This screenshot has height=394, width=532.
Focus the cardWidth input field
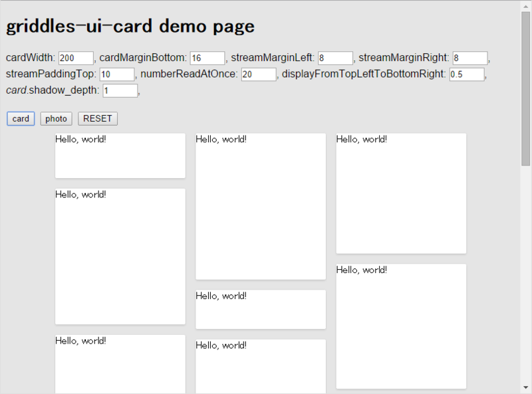76,58
